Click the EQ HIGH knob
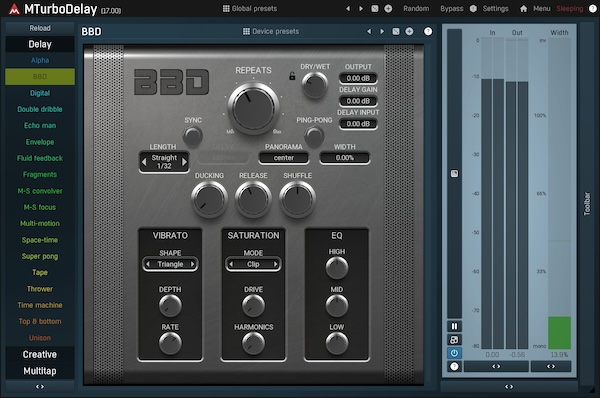 pos(337,268)
